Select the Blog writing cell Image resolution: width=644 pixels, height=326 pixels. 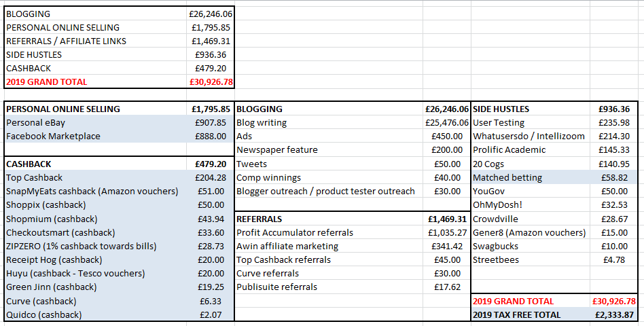point(329,122)
